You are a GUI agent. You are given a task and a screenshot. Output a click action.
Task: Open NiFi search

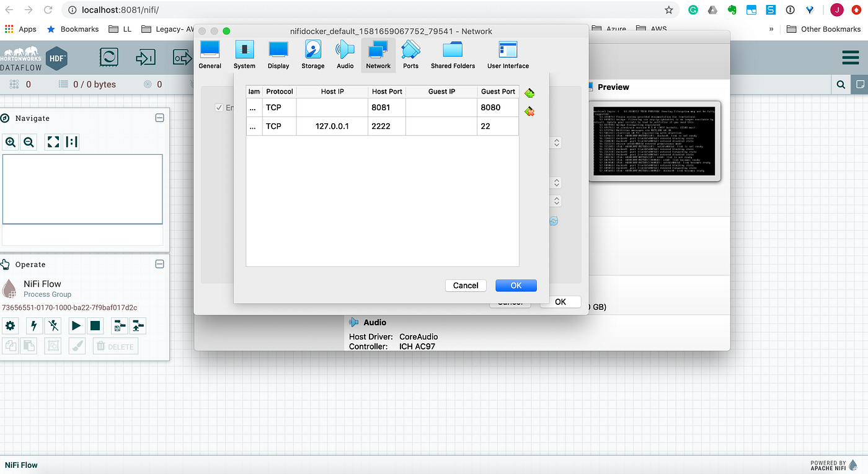(x=841, y=84)
